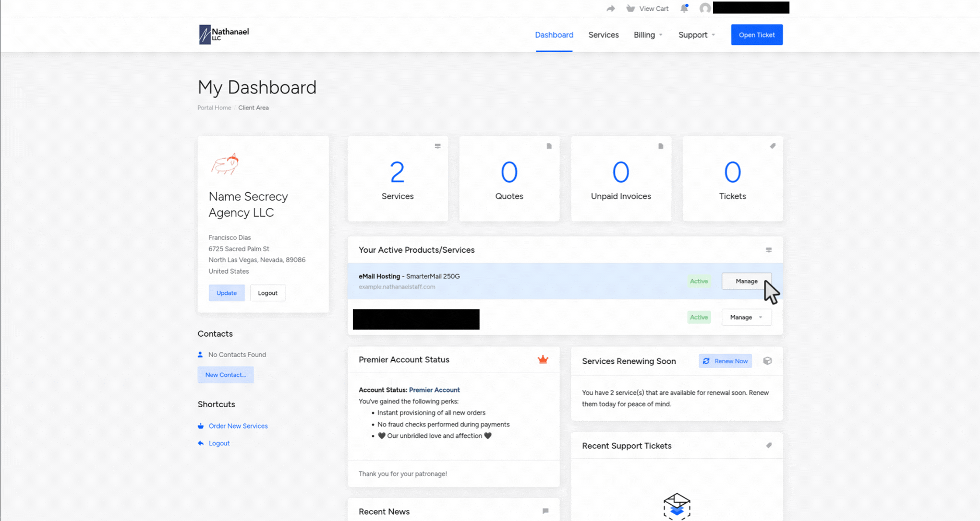Click the New Contact button
The width and height of the screenshot is (980, 521).
pyautogui.click(x=225, y=375)
